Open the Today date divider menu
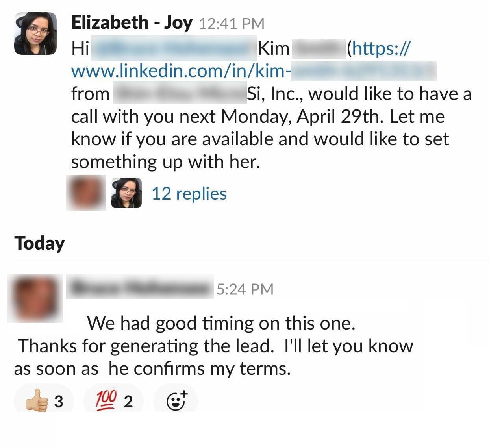Screen dimensions: 489x448 [39, 243]
